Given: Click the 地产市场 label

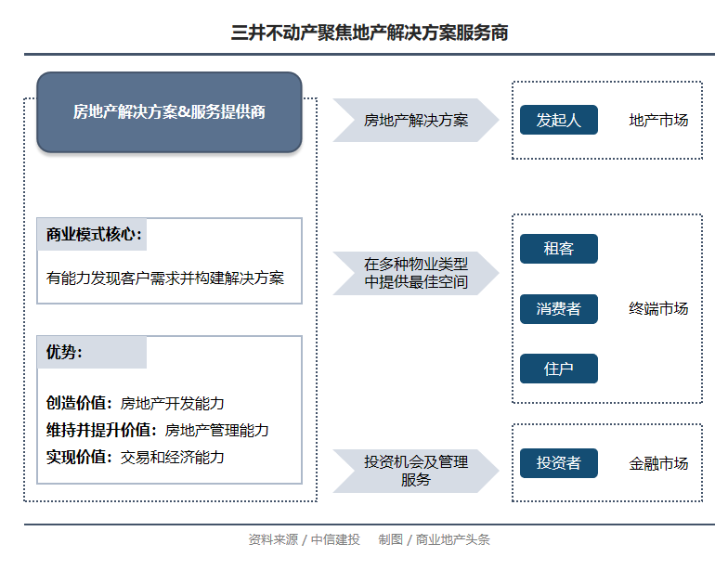Looking at the screenshot, I should coord(658,121).
